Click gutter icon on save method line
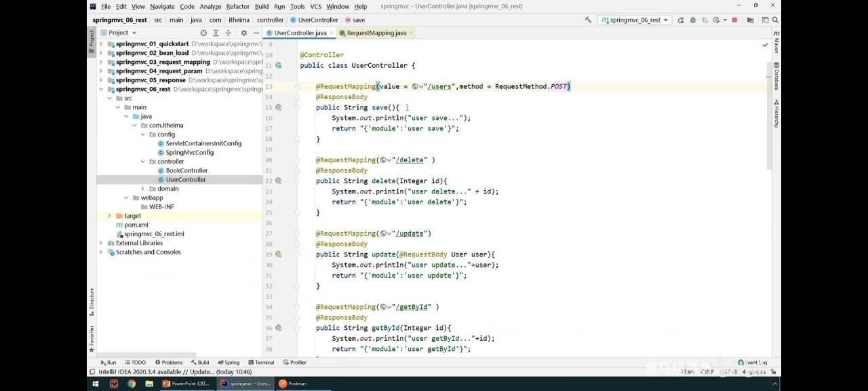The image size is (868, 391). (x=278, y=108)
